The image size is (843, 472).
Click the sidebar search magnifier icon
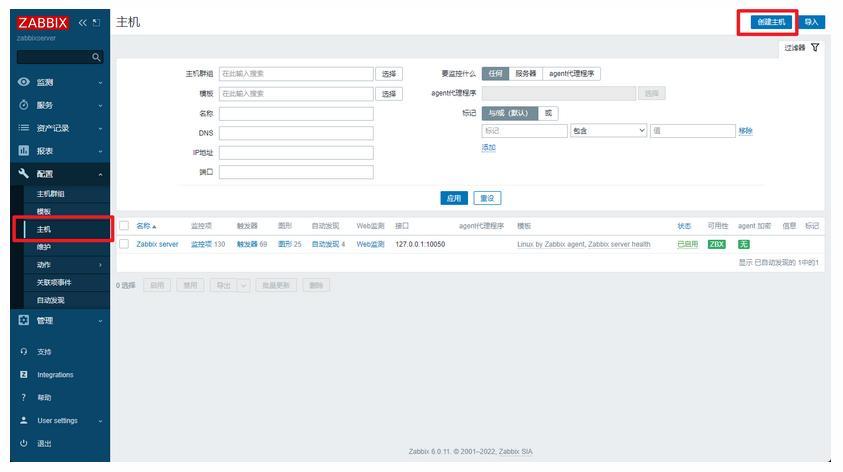96,57
